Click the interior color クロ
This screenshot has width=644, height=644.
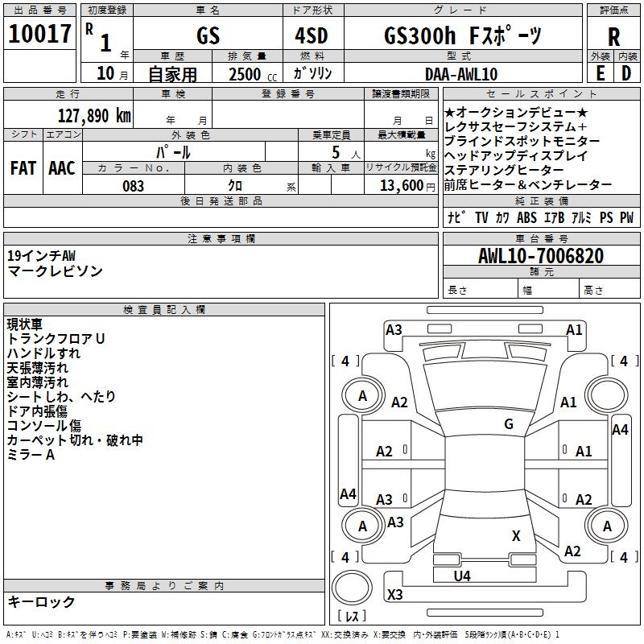[235, 186]
